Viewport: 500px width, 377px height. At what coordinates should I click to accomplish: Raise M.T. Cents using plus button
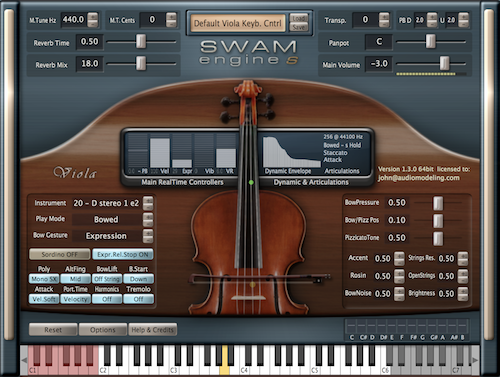pyautogui.click(x=171, y=17)
